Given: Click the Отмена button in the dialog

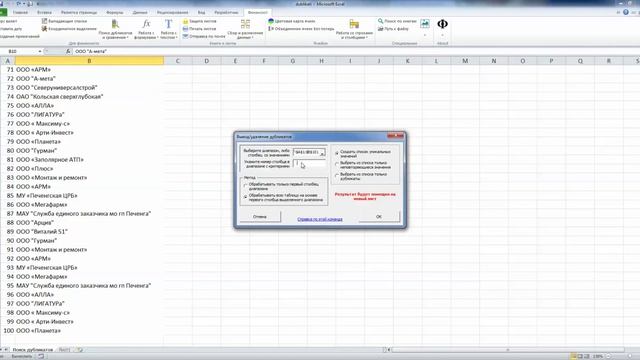Looking at the screenshot, I should [x=260, y=217].
